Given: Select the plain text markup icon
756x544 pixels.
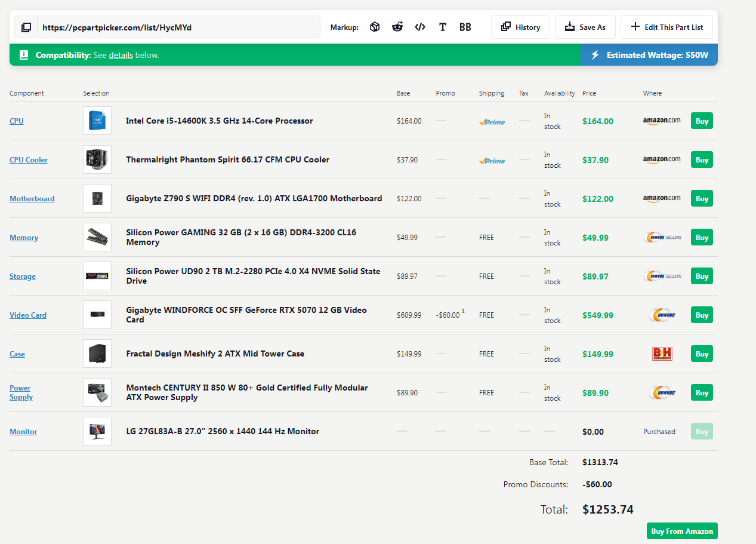Looking at the screenshot, I should tap(443, 27).
